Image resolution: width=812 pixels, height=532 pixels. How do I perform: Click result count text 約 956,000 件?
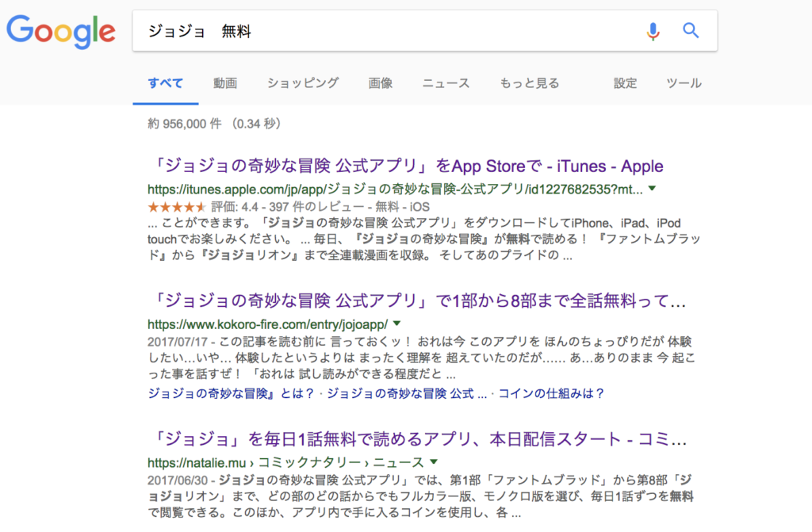[184, 124]
